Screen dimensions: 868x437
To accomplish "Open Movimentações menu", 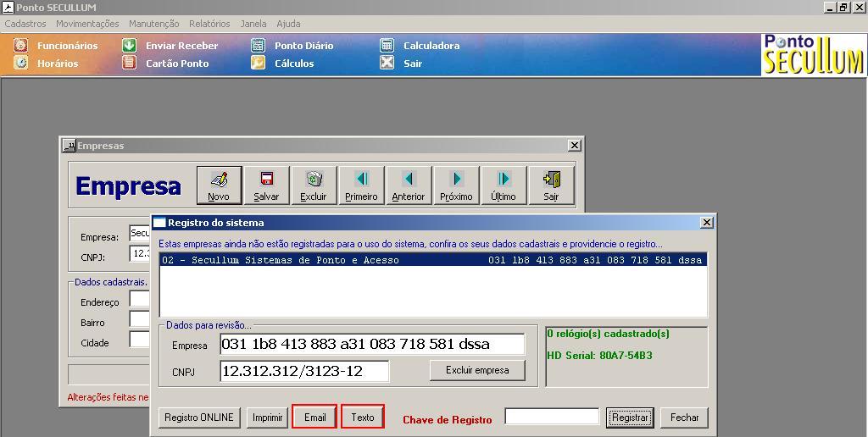I will pyautogui.click(x=87, y=24).
